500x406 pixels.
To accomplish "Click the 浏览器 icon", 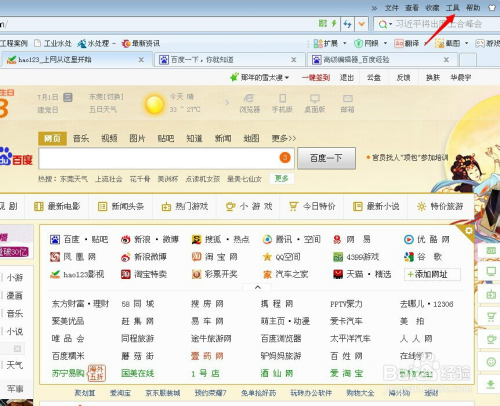I will [249, 103].
